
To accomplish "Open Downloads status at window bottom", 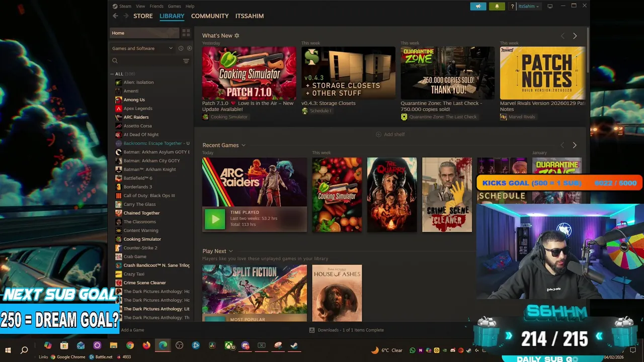I will pyautogui.click(x=346, y=330).
